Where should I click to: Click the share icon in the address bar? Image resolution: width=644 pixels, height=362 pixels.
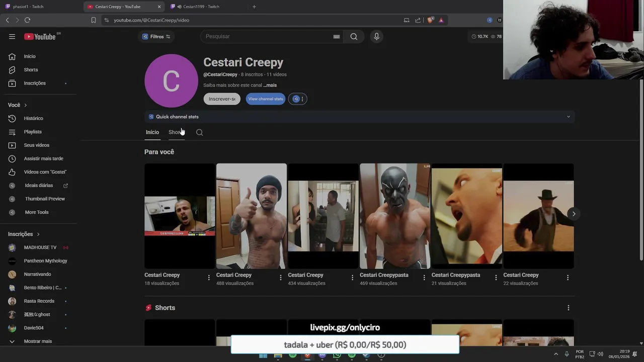(x=418, y=20)
